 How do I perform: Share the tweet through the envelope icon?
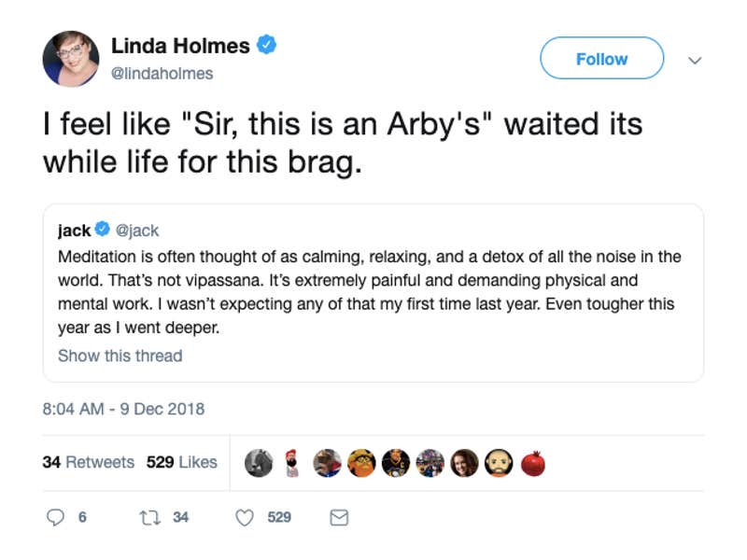[x=338, y=517]
